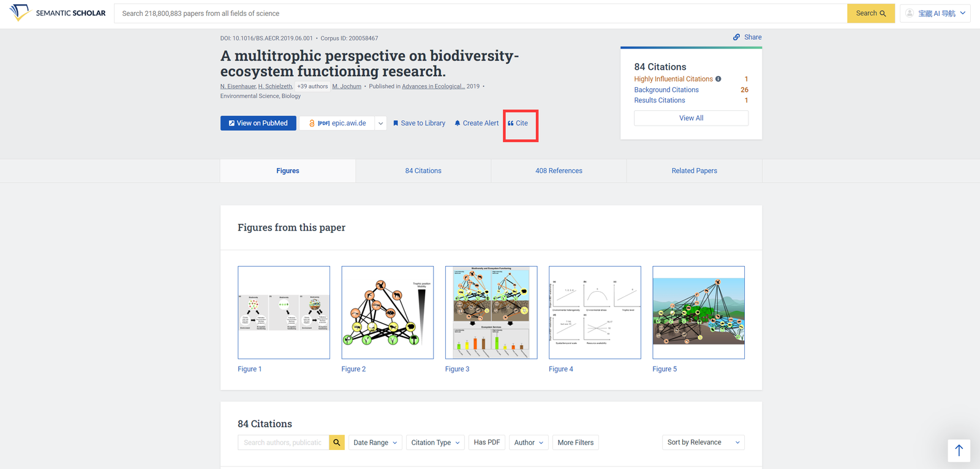Viewport: 980px width, 469px height.
Task: Focus the citations search authors field
Action: coord(284,443)
